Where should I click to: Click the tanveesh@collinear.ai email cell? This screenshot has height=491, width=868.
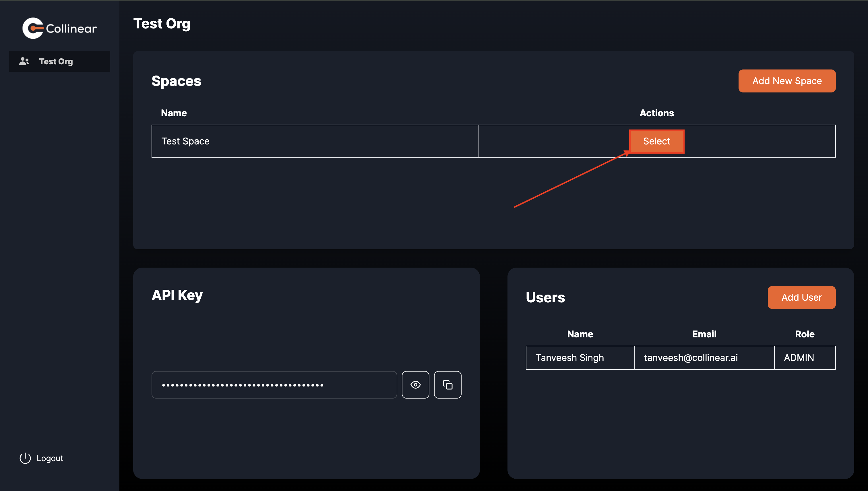coord(704,358)
